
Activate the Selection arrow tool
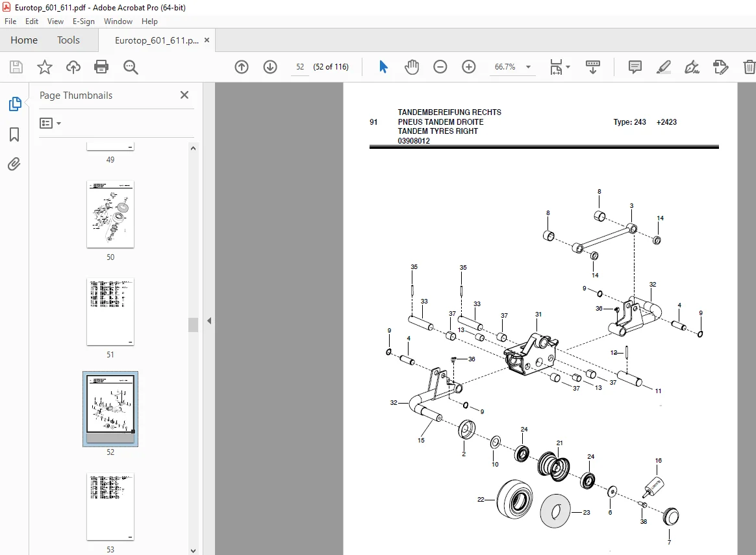(x=383, y=66)
